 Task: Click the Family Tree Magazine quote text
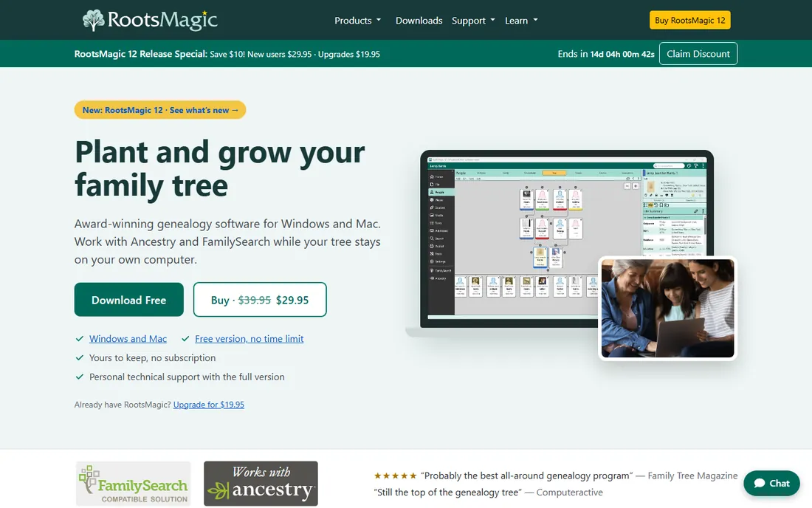527,476
